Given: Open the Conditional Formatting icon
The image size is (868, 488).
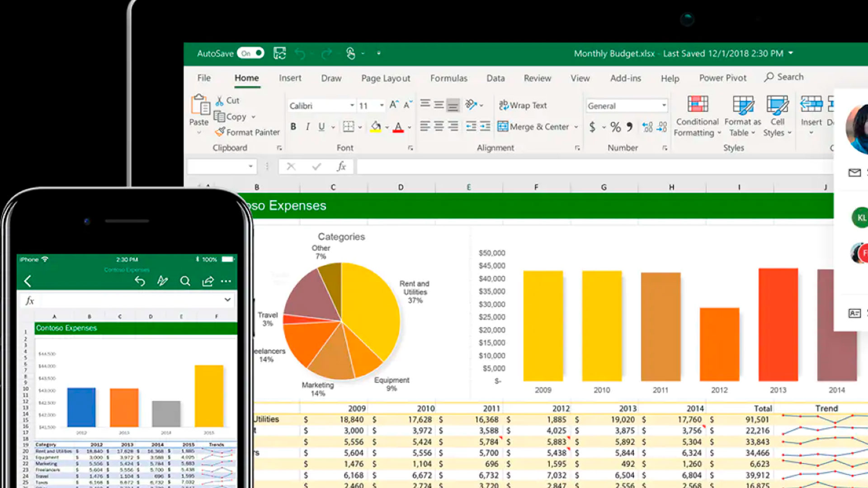Looking at the screenshot, I should [698, 104].
